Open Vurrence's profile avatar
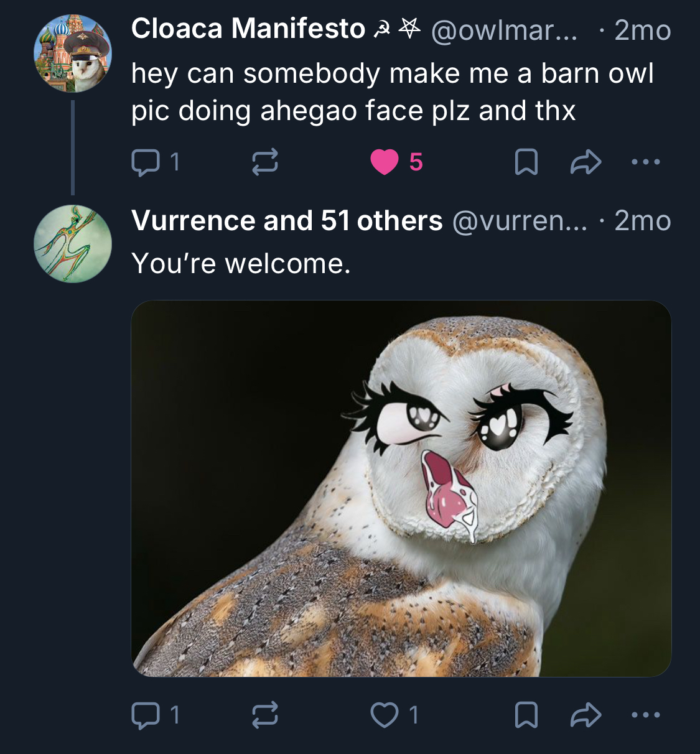 click(x=73, y=244)
